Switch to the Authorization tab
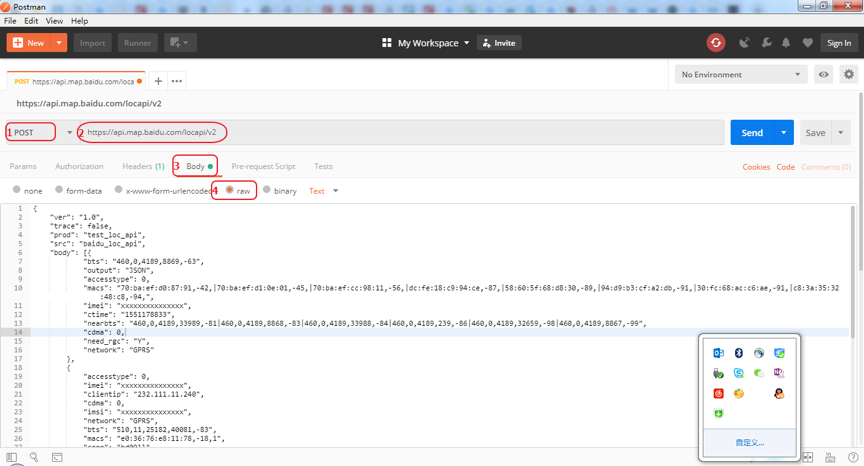The height and width of the screenshot is (466, 864). pos(79,166)
